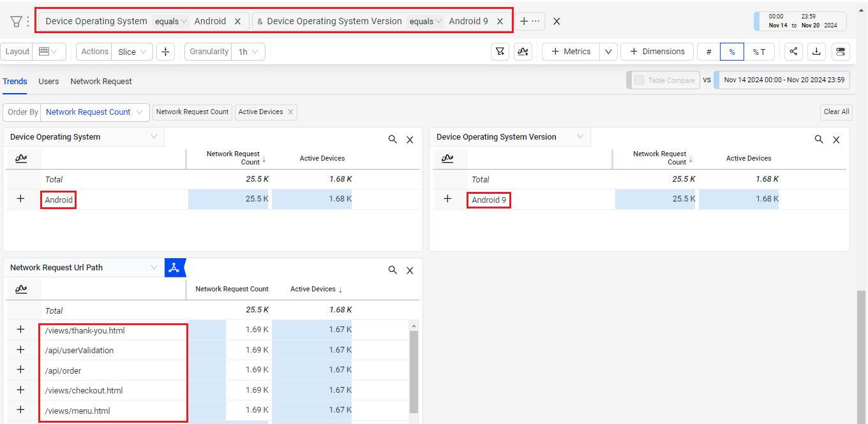Open the Order By Network Request Count dropdown
This screenshot has width=868, height=424.
pyautogui.click(x=94, y=112)
